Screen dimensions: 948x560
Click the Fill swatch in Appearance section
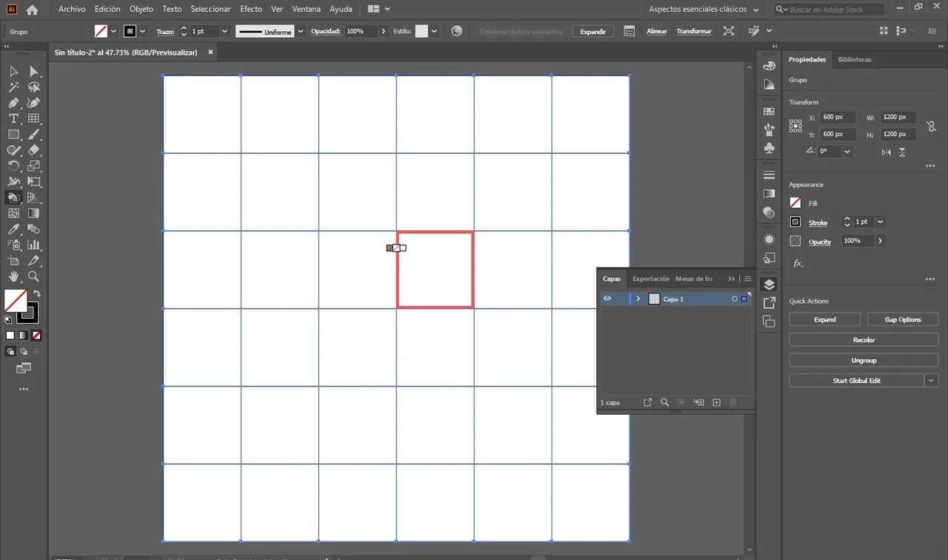click(x=795, y=203)
